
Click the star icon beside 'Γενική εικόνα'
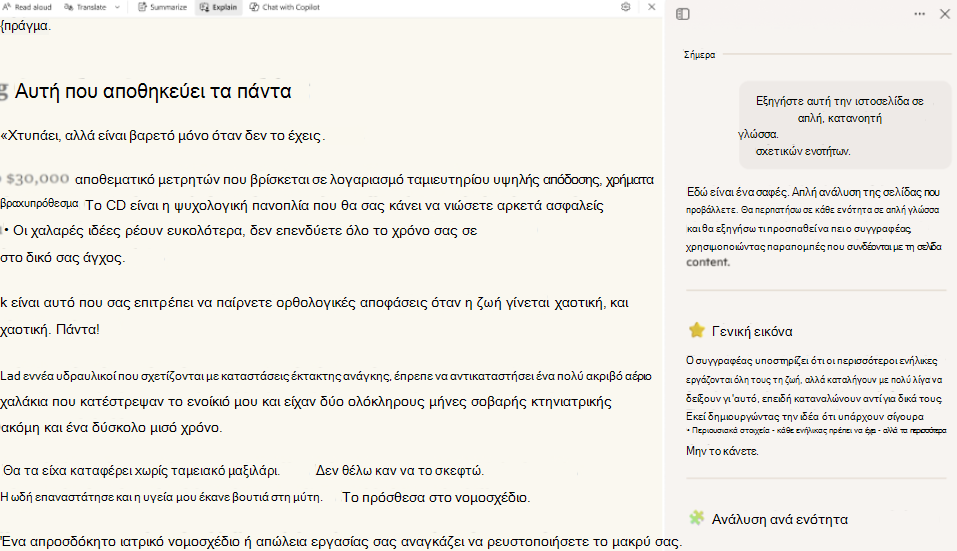point(696,330)
